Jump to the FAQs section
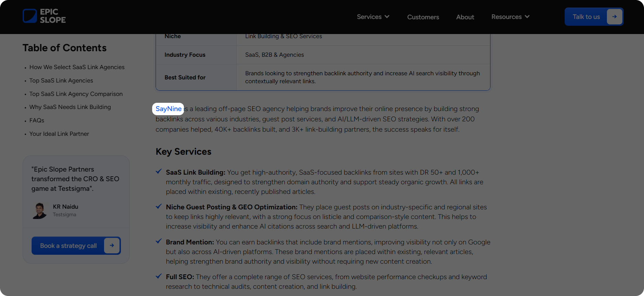The width and height of the screenshot is (644, 296). tap(37, 120)
